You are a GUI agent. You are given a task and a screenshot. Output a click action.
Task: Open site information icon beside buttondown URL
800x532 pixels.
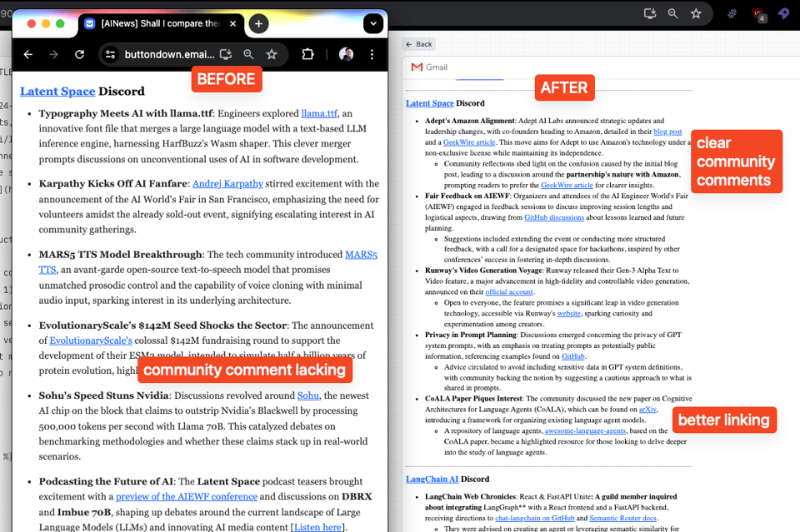(110, 55)
